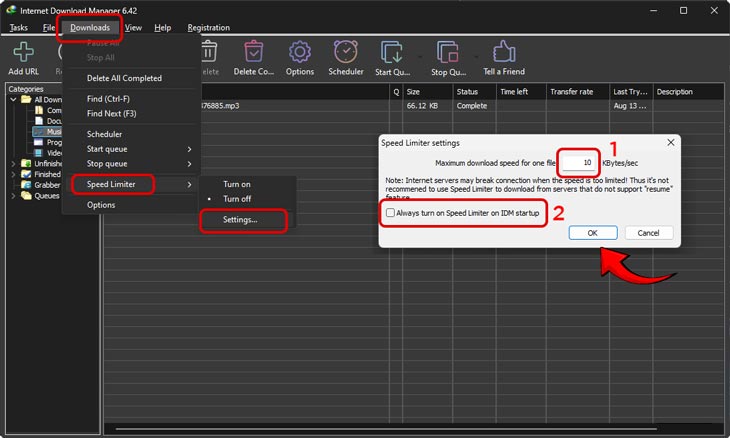Click the Stop Queue toolbar icon
Viewport: 730px width, 438px height.
pos(447,53)
